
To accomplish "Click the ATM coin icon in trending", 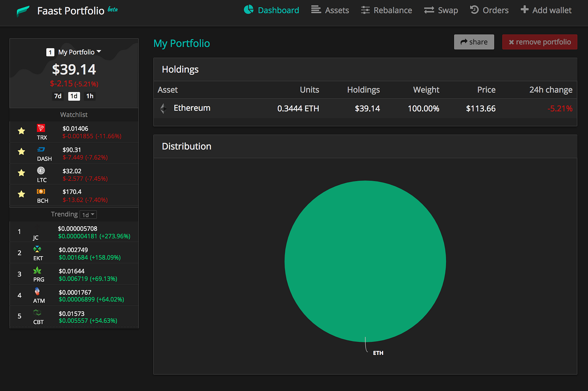I will tap(37, 291).
